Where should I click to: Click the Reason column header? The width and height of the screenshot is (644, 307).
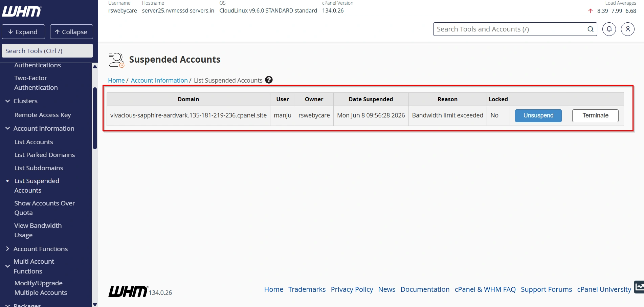447,99
